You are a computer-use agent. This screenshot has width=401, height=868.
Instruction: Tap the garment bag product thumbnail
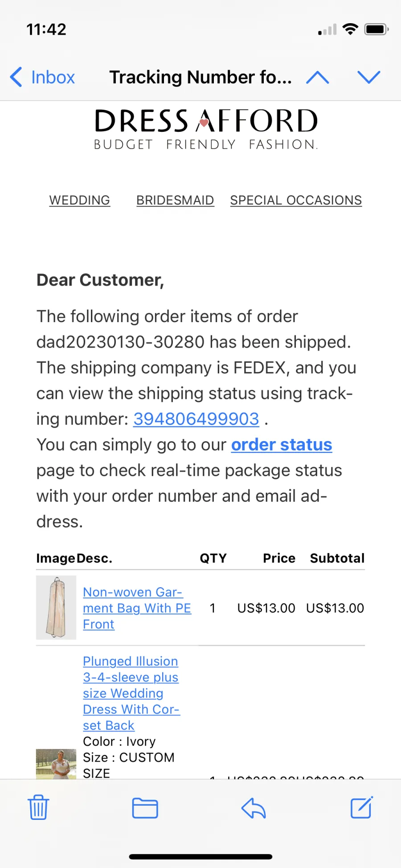click(x=56, y=608)
